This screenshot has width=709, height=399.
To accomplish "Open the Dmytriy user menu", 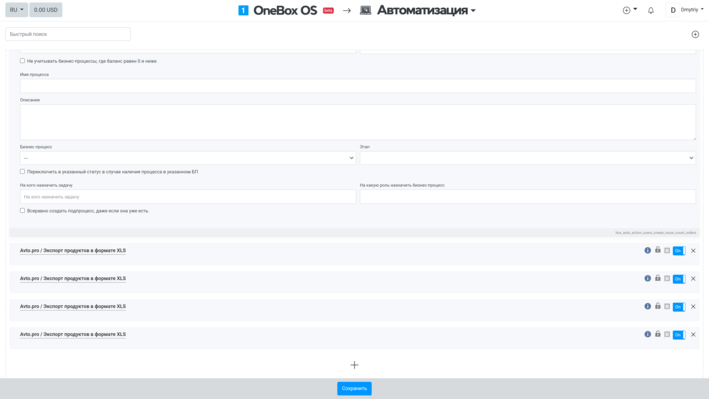I will (x=686, y=10).
